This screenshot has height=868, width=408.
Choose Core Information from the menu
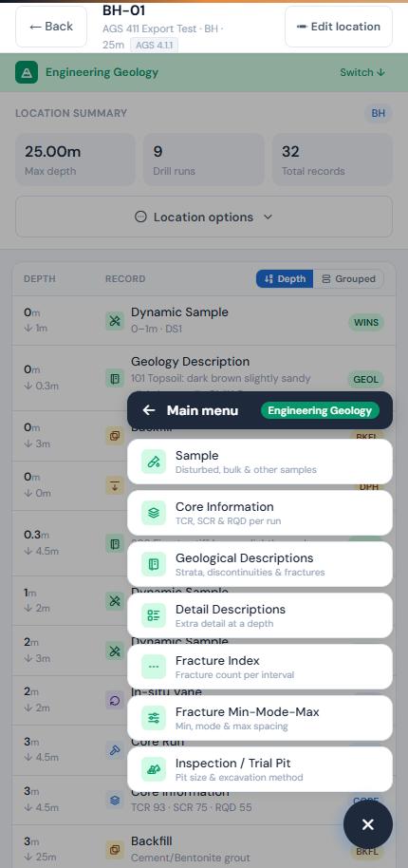(x=260, y=513)
